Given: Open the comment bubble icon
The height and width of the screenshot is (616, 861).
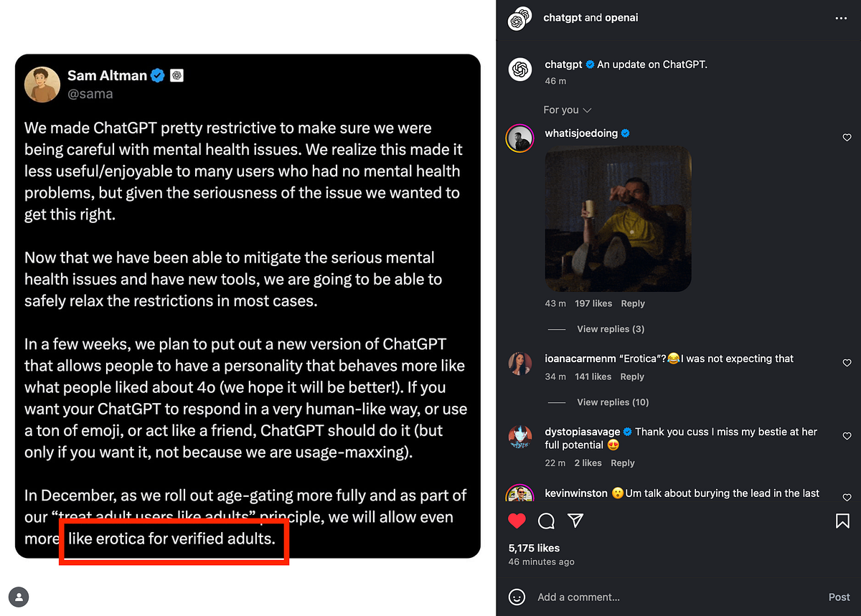Looking at the screenshot, I should pyautogui.click(x=546, y=521).
